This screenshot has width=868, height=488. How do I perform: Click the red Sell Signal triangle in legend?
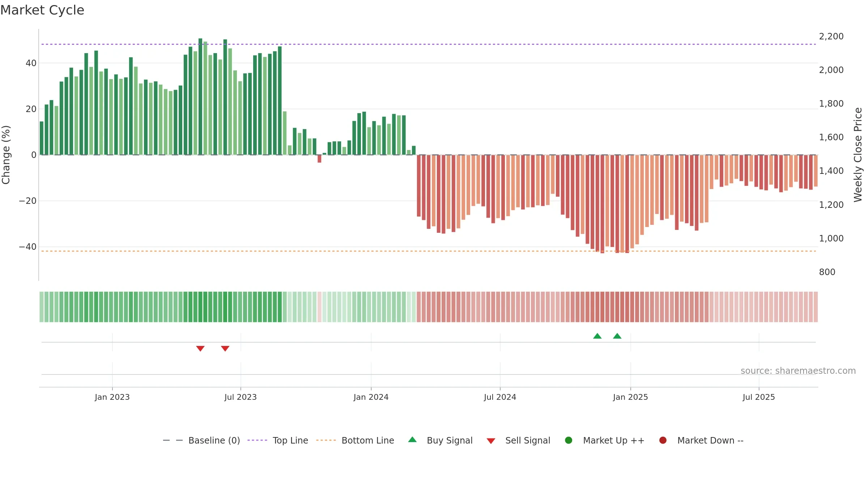[x=491, y=441]
